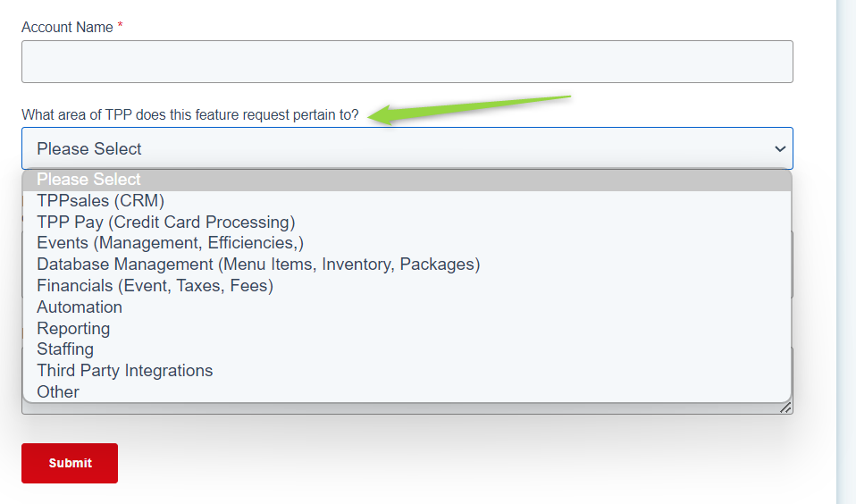This screenshot has height=504, width=856.
Task: Open the TPP area Please Select combo box
Action: [407, 148]
